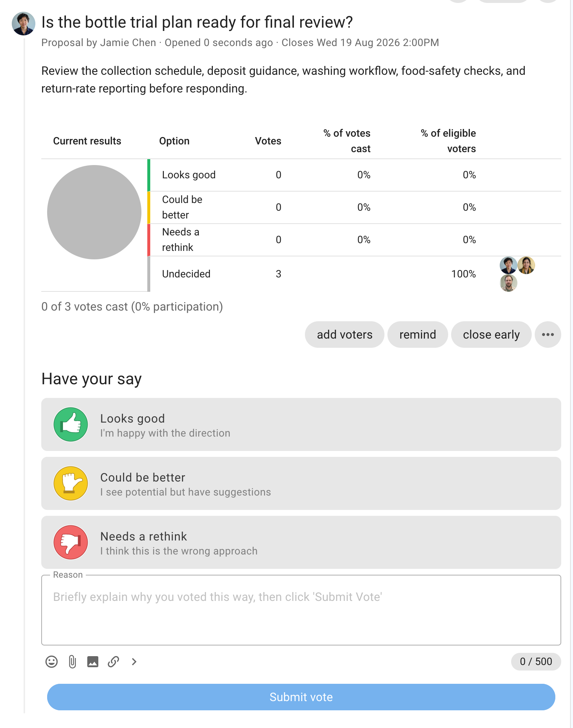Pick the Needs a rethink option
573x728 pixels.
301,542
